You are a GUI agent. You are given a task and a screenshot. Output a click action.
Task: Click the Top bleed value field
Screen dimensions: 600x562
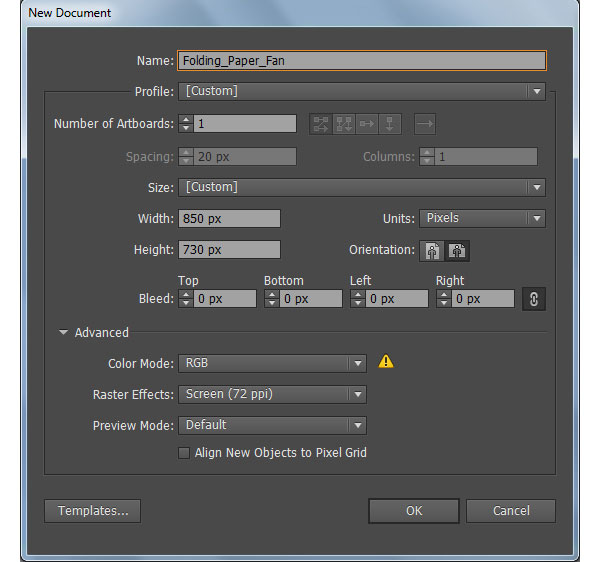(225, 299)
